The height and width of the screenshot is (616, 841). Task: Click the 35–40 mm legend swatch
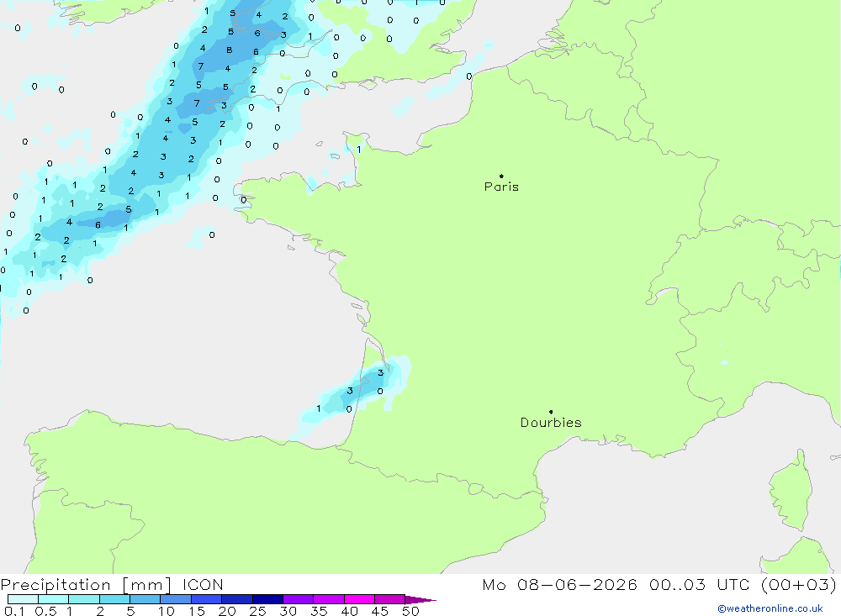coord(329,599)
